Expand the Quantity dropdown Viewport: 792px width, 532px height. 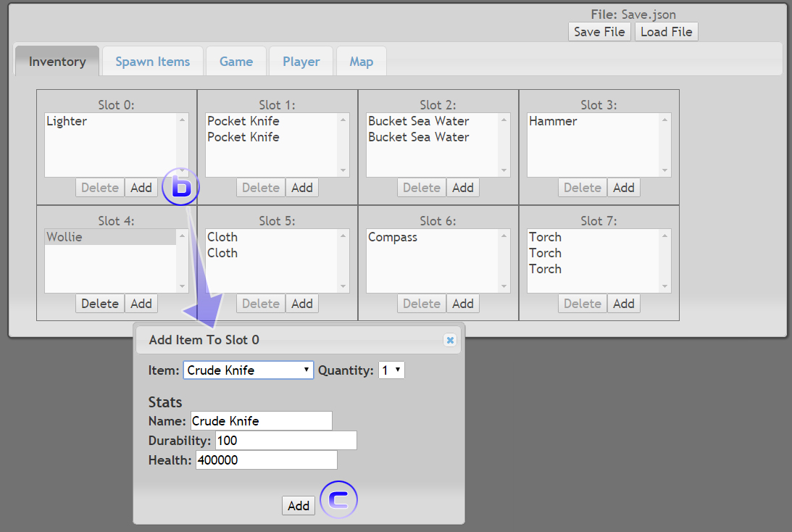(391, 370)
